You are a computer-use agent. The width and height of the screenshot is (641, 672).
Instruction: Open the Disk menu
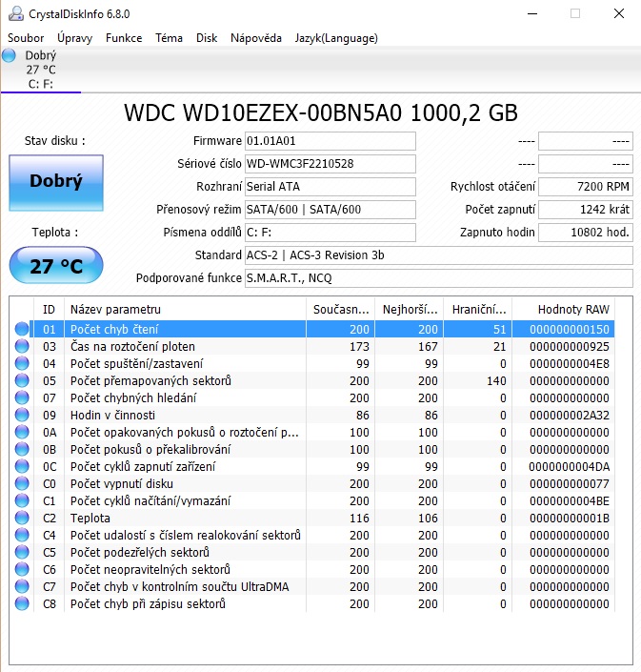tap(207, 38)
